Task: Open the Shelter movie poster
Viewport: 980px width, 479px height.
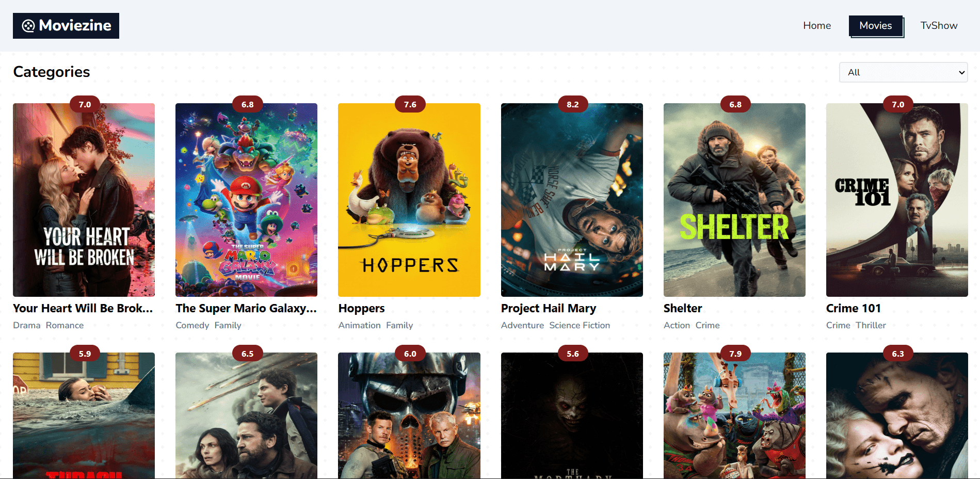Action: coord(734,200)
